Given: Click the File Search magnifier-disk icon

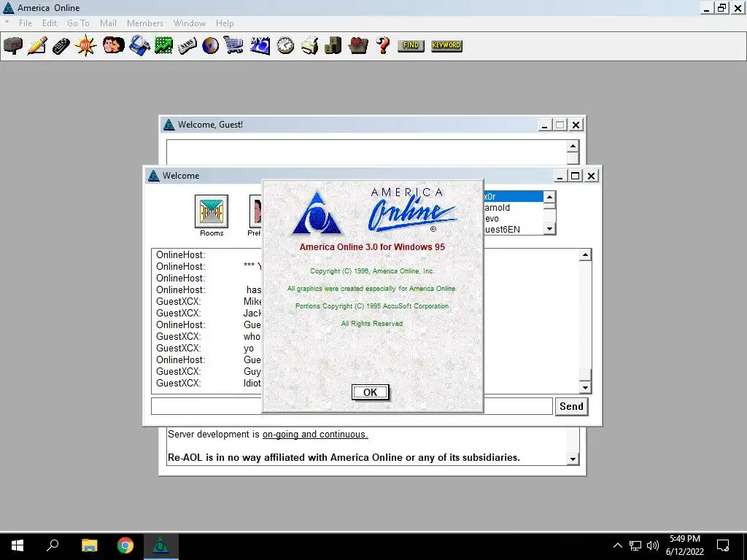Looking at the screenshot, I should 139,46.
